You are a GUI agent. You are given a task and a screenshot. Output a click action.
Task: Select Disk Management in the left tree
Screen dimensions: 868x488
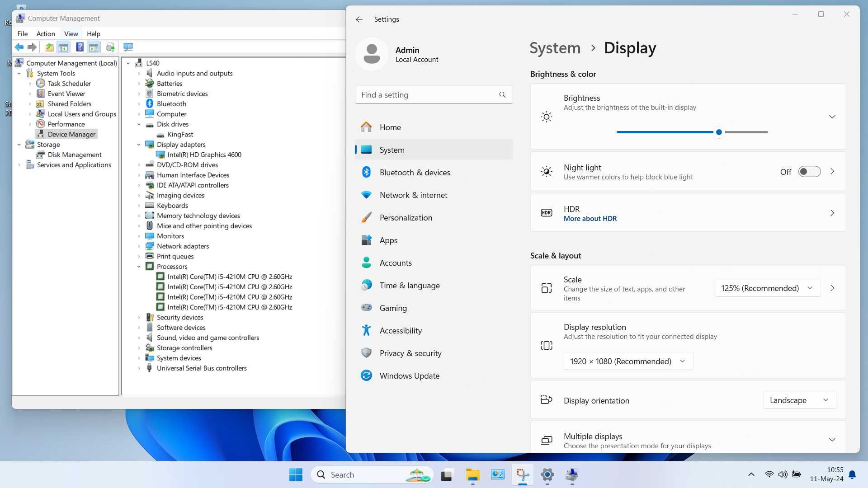pos(75,155)
